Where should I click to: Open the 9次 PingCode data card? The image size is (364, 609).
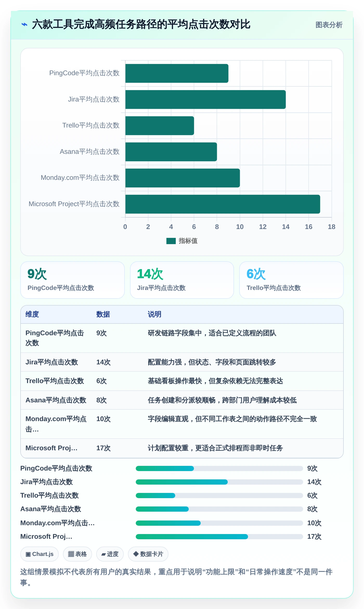(73, 280)
